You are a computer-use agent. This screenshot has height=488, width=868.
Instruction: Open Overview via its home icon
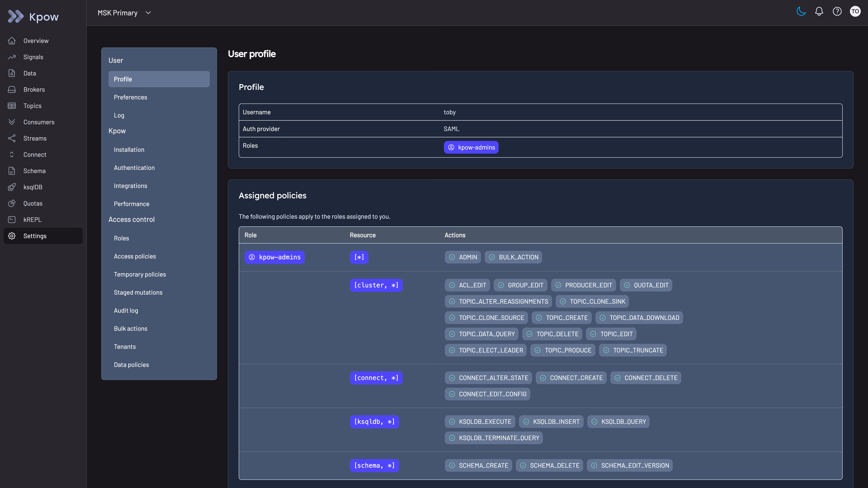coord(12,41)
